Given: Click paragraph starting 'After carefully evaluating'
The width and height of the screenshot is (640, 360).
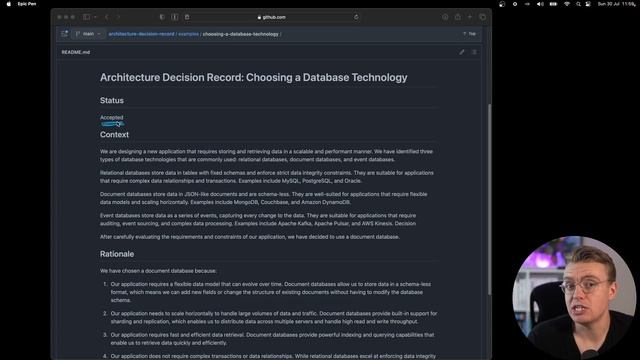Looking at the screenshot, I should point(250,237).
